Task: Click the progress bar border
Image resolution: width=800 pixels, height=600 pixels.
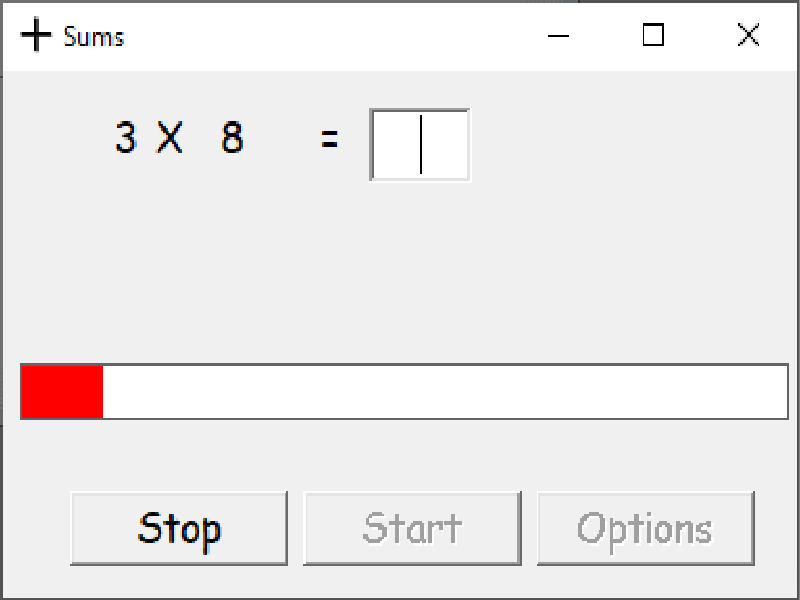Action: point(400,367)
